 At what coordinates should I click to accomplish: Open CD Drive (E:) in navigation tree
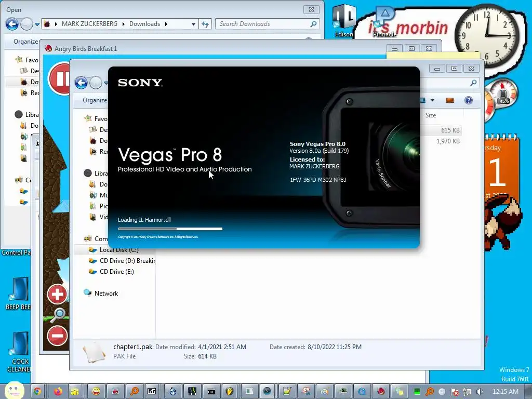(111, 271)
